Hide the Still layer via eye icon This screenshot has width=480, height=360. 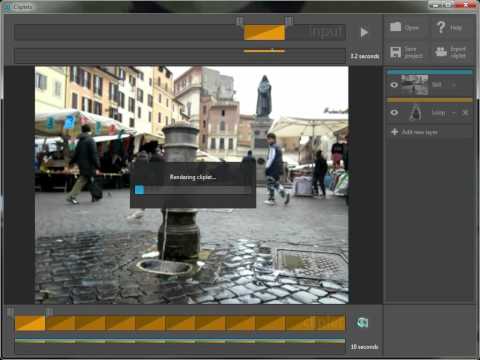(394, 85)
